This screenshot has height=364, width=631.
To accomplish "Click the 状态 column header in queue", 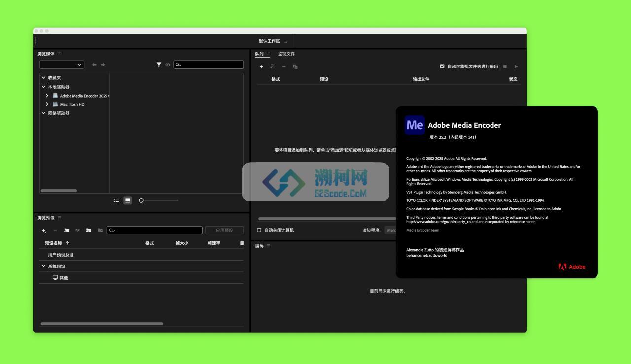I will 513,79.
